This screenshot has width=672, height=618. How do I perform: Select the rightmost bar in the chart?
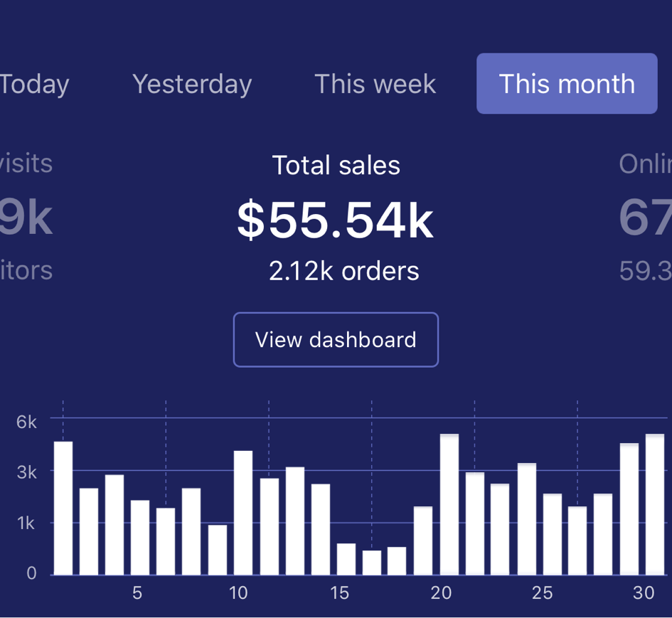(x=655, y=504)
